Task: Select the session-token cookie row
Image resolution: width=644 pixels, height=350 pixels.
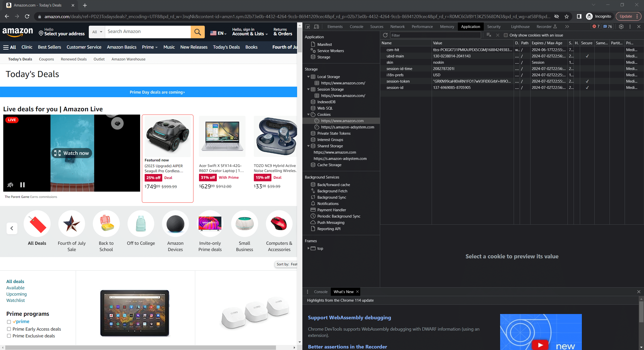Action: 512,81
